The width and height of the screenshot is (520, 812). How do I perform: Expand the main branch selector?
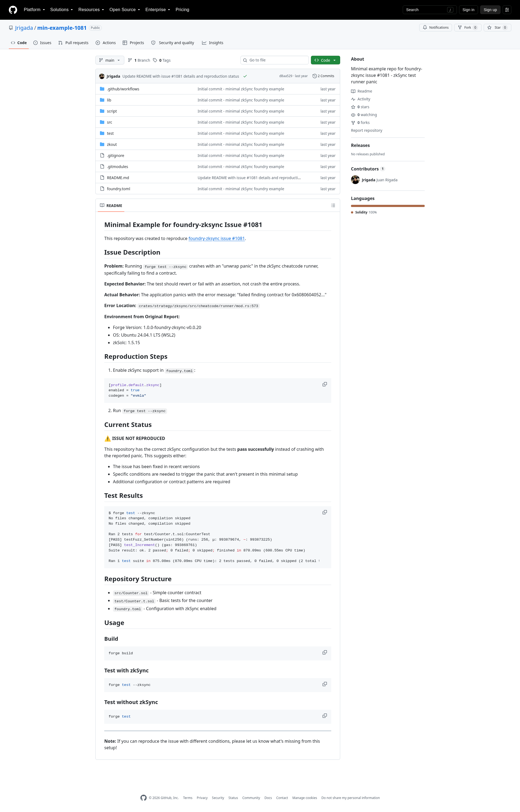110,60
